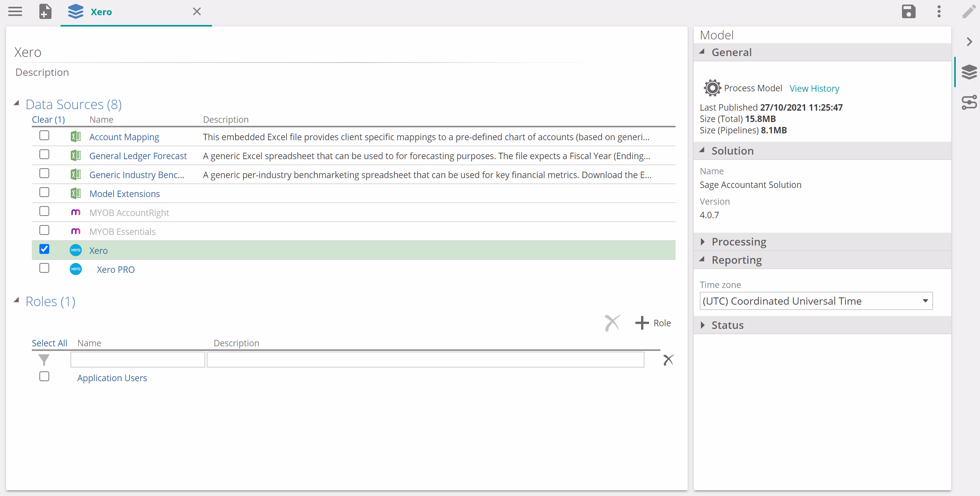The height and width of the screenshot is (496, 980).
Task: Select the model layers sidebar icon
Action: click(969, 72)
